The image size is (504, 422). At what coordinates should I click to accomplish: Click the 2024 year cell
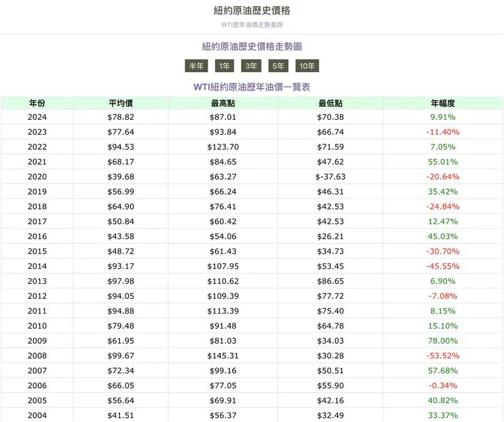pos(37,117)
